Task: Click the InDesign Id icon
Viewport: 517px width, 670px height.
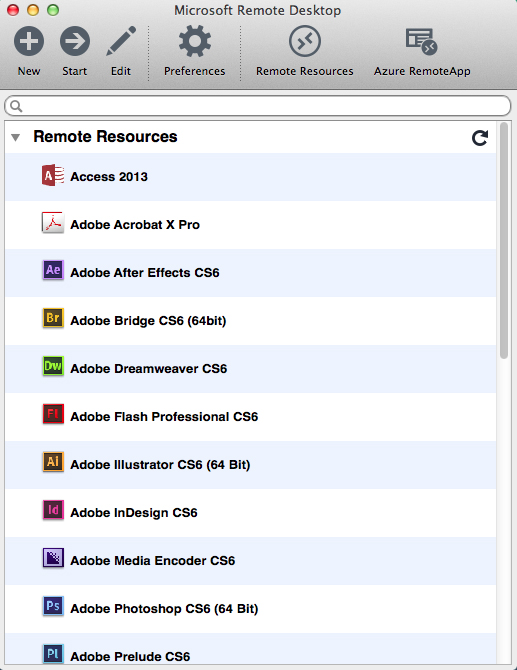Action: (53, 509)
